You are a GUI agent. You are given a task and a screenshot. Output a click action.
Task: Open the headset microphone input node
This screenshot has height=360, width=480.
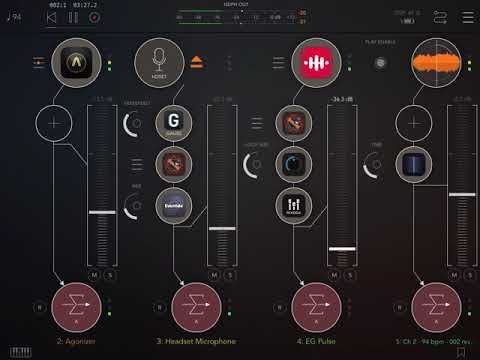click(159, 63)
